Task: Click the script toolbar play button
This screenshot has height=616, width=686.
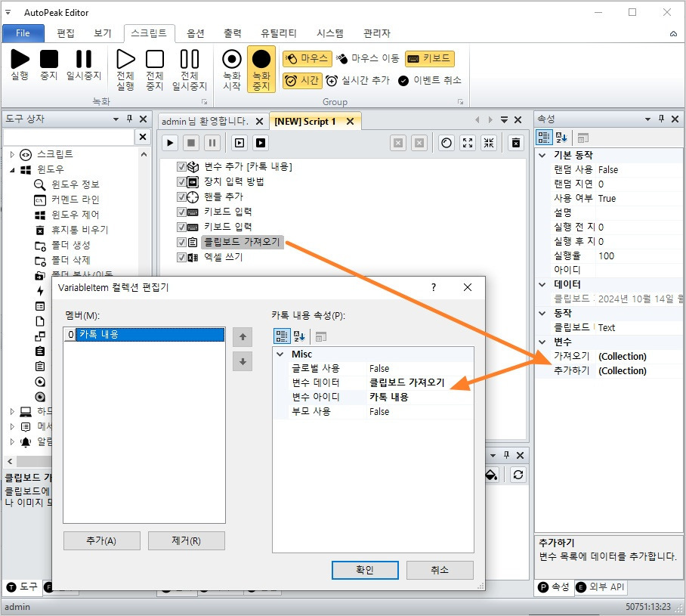Action: [170, 143]
